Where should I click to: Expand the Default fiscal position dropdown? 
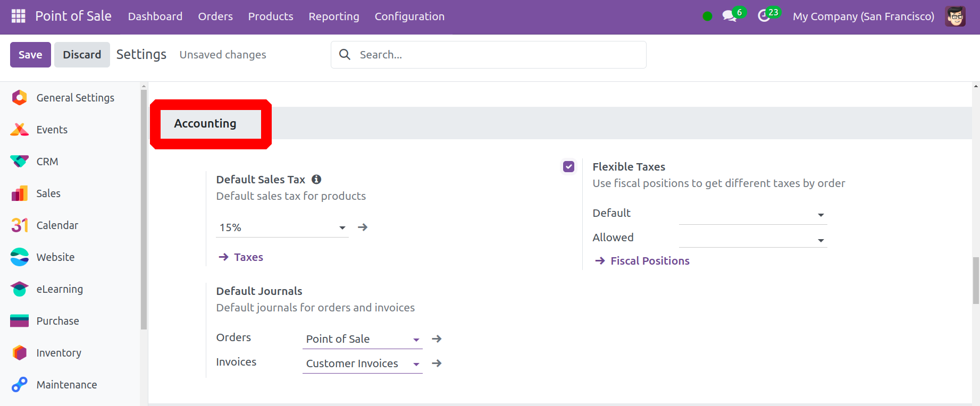click(x=820, y=215)
